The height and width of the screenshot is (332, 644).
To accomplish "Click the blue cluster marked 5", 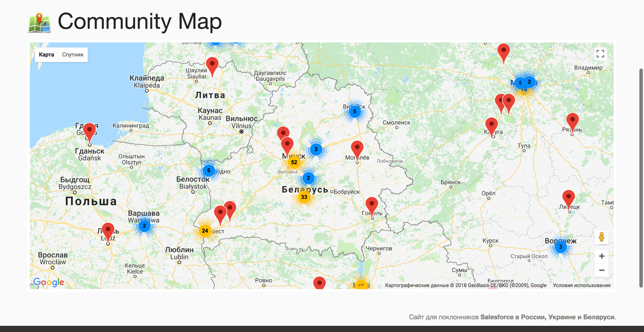I will pos(354,112).
